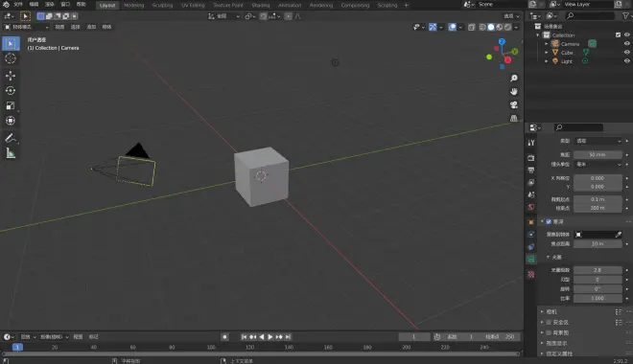Select the Rotate tool
Screen dimensions: 633x364
11,91
